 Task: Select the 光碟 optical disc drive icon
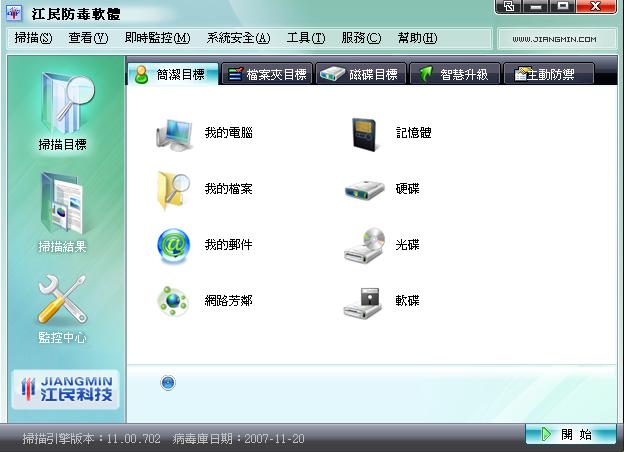365,245
